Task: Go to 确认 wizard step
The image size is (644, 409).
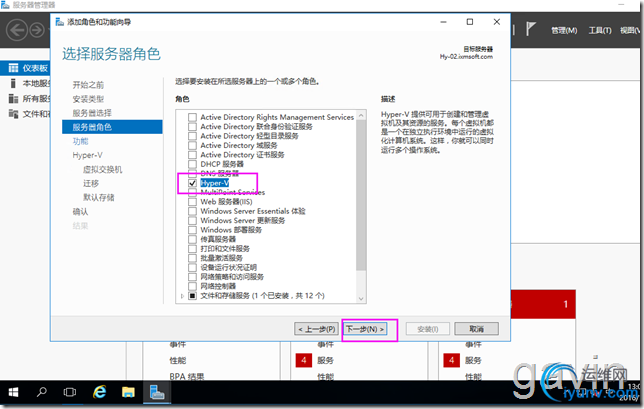Action: coord(80,212)
